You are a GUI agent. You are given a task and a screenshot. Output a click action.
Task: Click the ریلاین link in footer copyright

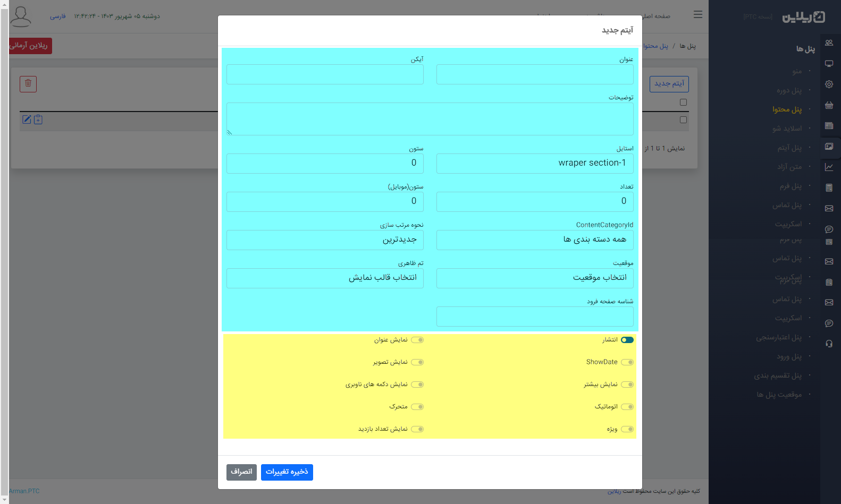click(x=614, y=491)
